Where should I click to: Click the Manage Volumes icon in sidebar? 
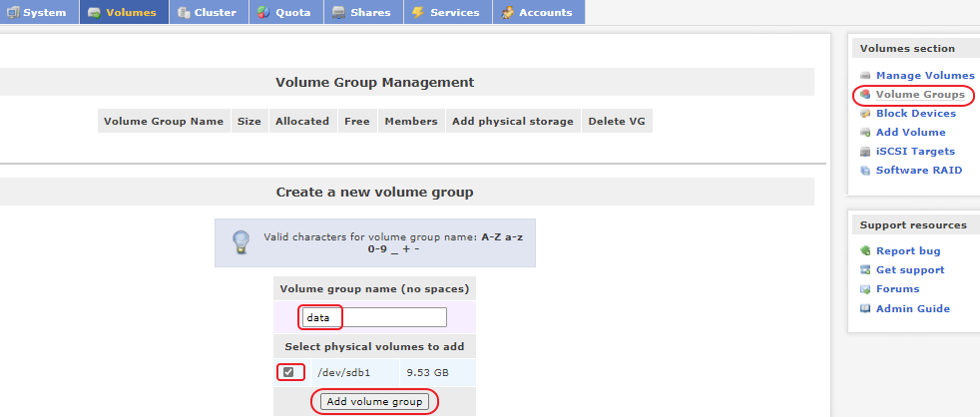[x=865, y=76]
